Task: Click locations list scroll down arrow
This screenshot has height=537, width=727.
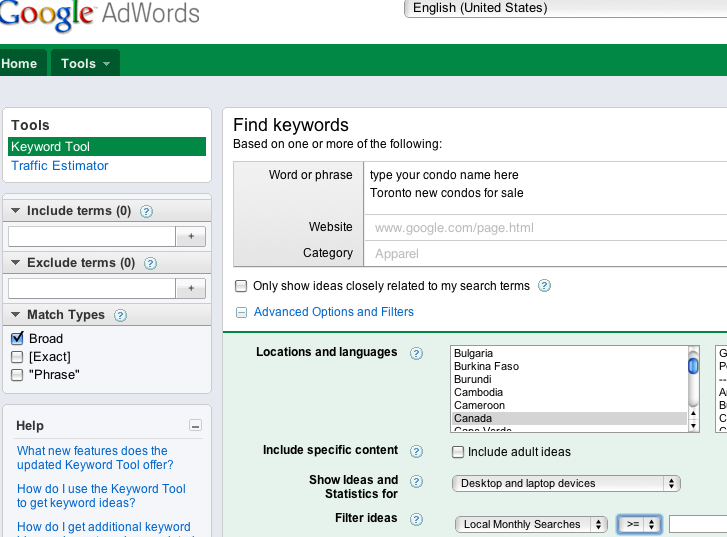Action: (x=693, y=425)
